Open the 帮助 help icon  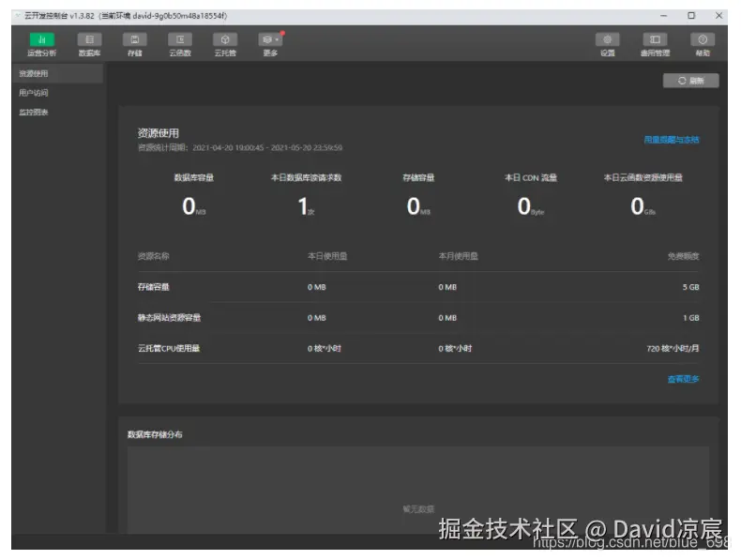click(x=703, y=39)
